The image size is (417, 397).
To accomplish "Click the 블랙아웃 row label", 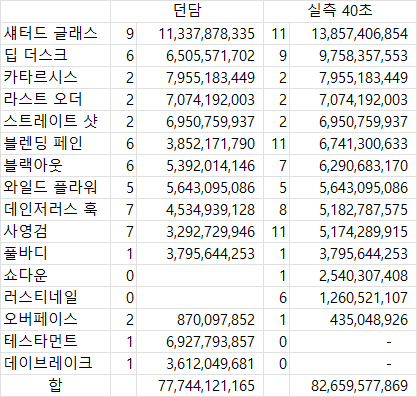I will pos(55,165).
